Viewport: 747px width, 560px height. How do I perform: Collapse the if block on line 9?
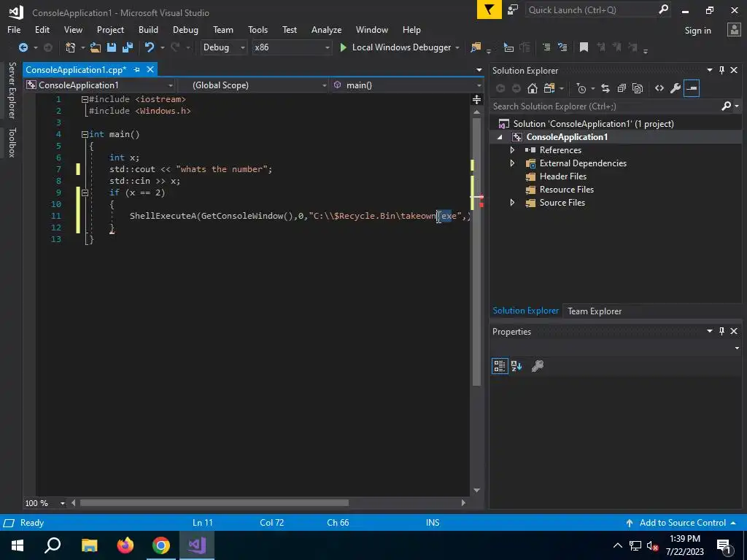click(85, 192)
